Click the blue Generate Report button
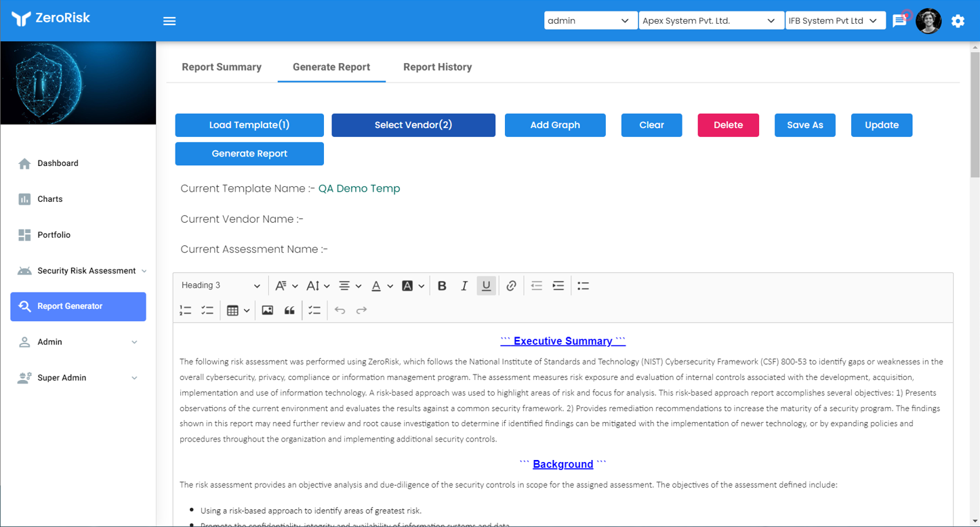 click(249, 154)
